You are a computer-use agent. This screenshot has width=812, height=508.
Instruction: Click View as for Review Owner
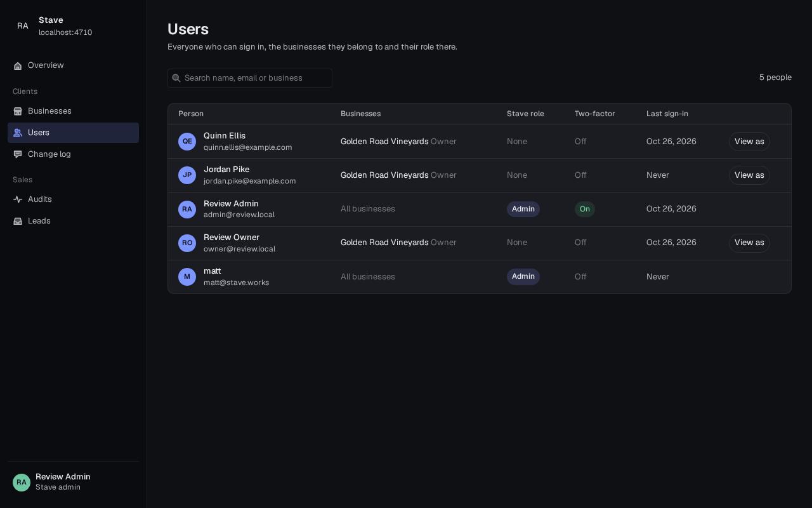pyautogui.click(x=749, y=243)
